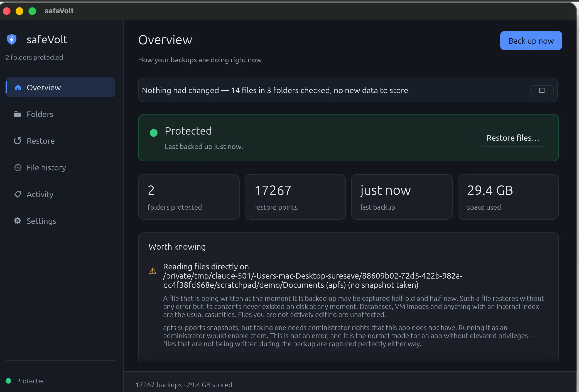Click the warning triangle icon under Worth knowing

click(153, 271)
